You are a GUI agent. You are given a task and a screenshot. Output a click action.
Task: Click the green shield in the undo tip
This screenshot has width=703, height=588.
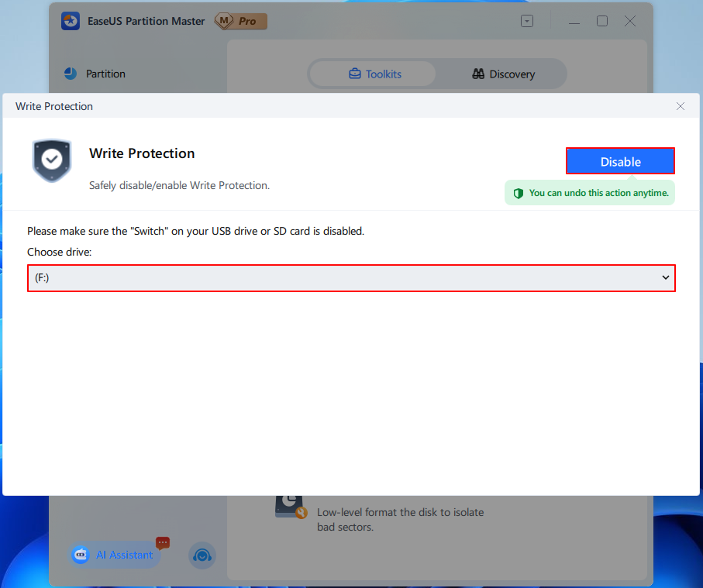tap(519, 193)
